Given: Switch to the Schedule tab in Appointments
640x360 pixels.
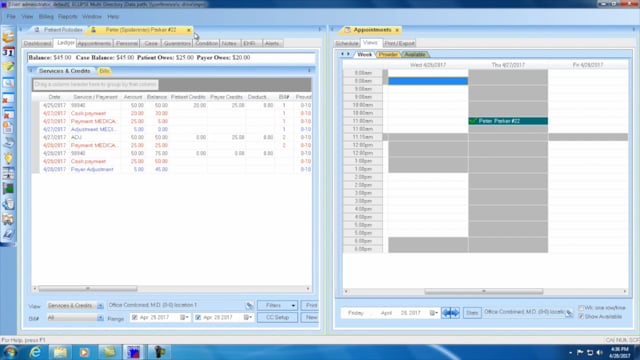Looking at the screenshot, I should pyautogui.click(x=347, y=43).
